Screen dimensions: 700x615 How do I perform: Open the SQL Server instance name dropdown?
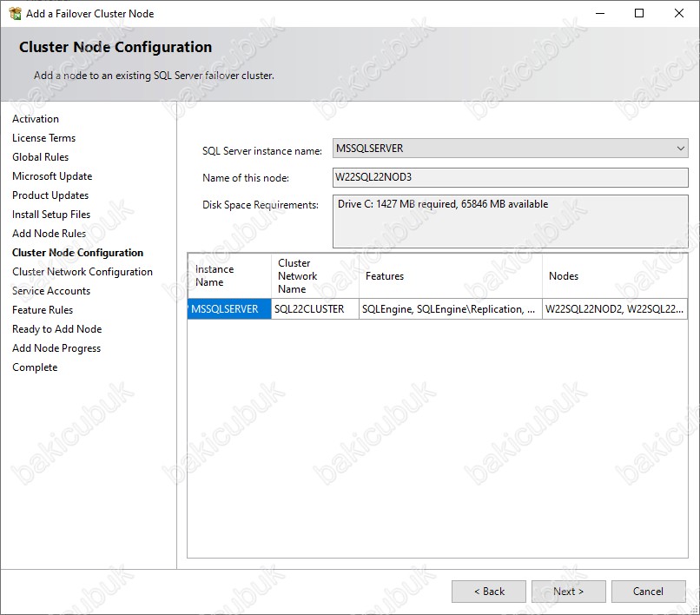510,149
